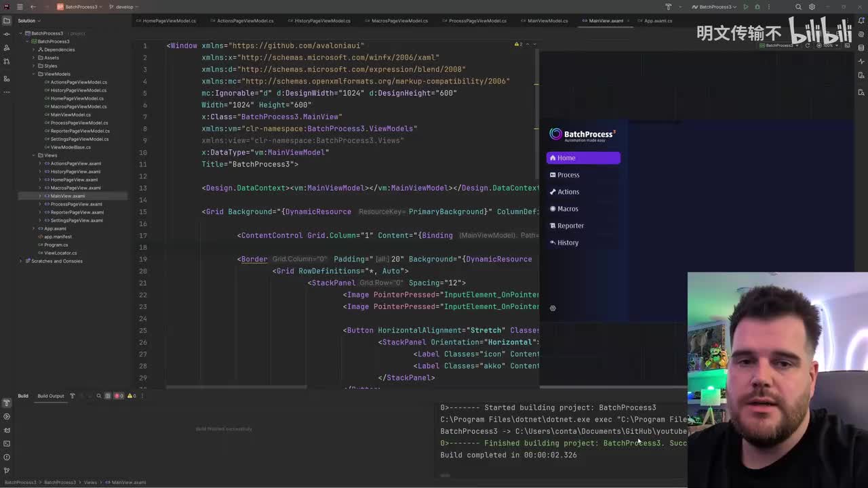
Task: Click Views in the breadcrumb path
Action: 90,483
